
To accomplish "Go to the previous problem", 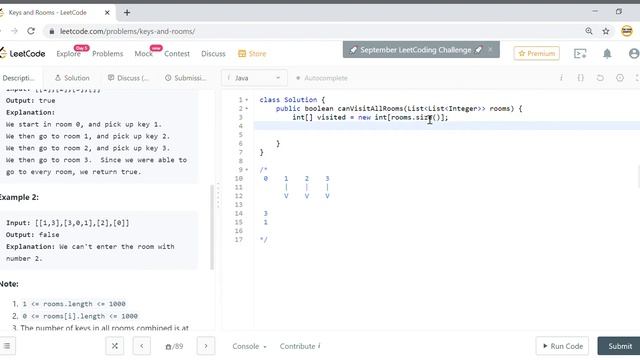I will pos(142,346).
